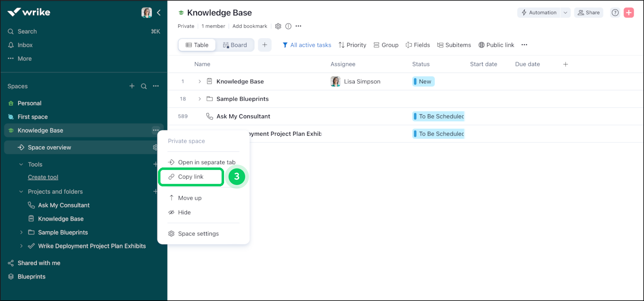Expand the Knowledge Base row in table
Viewport: 644px width, 301px height.
[199, 81]
